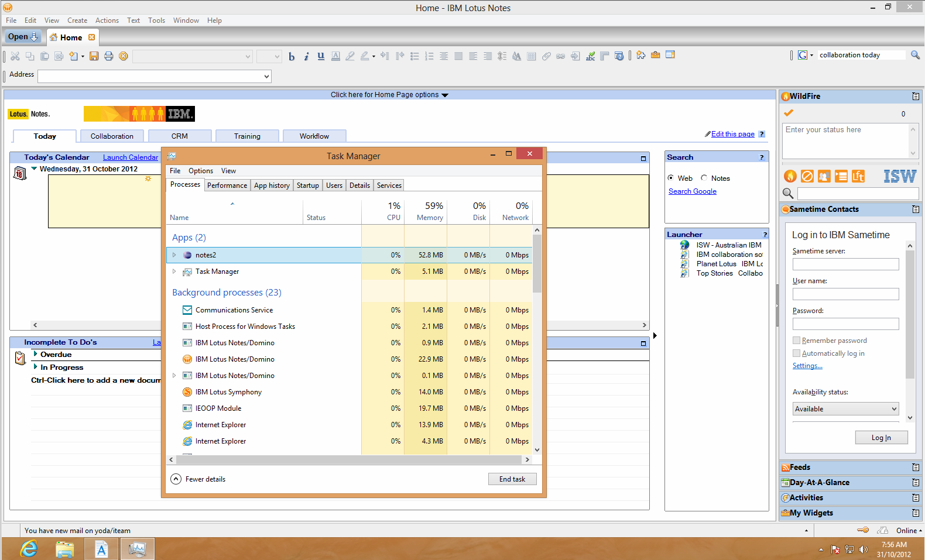
Task: Open the WildFire panel menu icon
Action: pyautogui.click(x=916, y=97)
